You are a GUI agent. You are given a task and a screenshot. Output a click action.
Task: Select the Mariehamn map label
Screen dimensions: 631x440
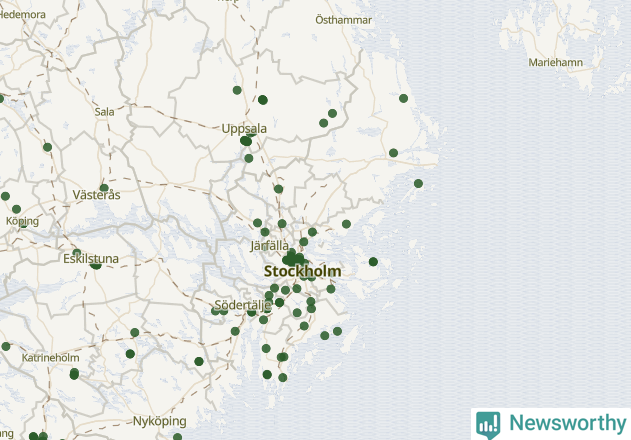556,63
